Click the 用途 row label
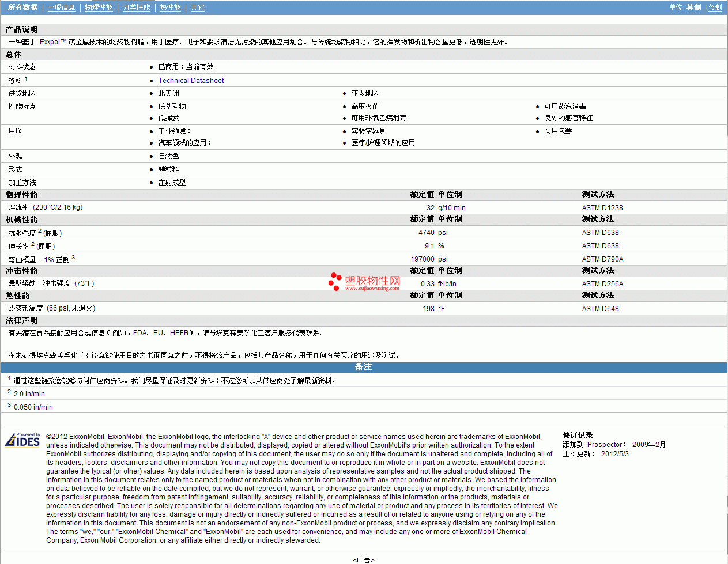Screen dimensions: 728x564 15,131
